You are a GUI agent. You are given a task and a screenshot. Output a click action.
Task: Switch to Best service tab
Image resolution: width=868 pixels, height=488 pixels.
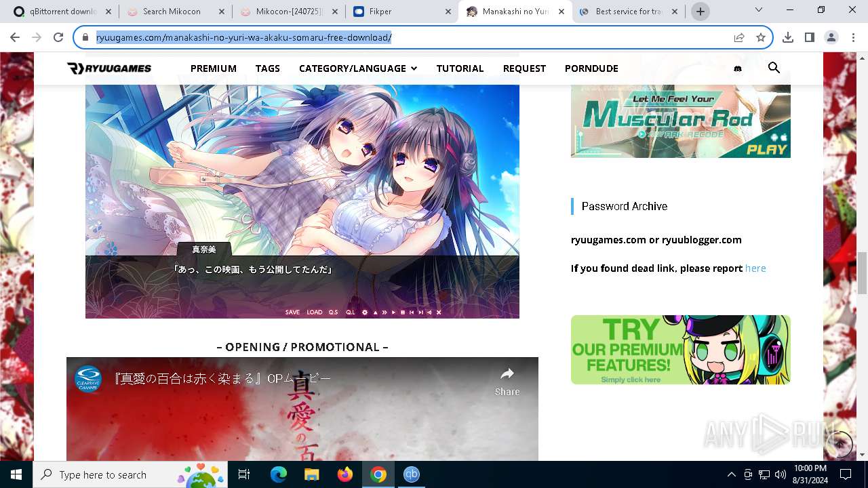[x=628, y=12]
